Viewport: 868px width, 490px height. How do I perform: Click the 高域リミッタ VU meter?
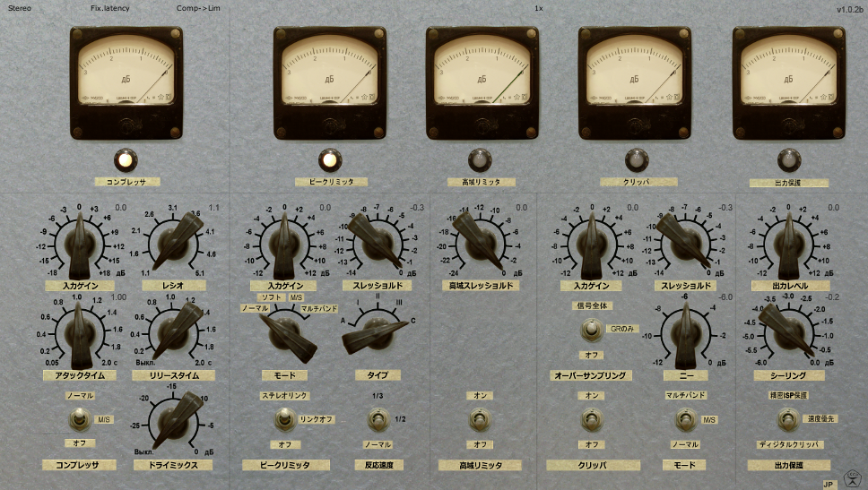pyautogui.click(x=482, y=82)
